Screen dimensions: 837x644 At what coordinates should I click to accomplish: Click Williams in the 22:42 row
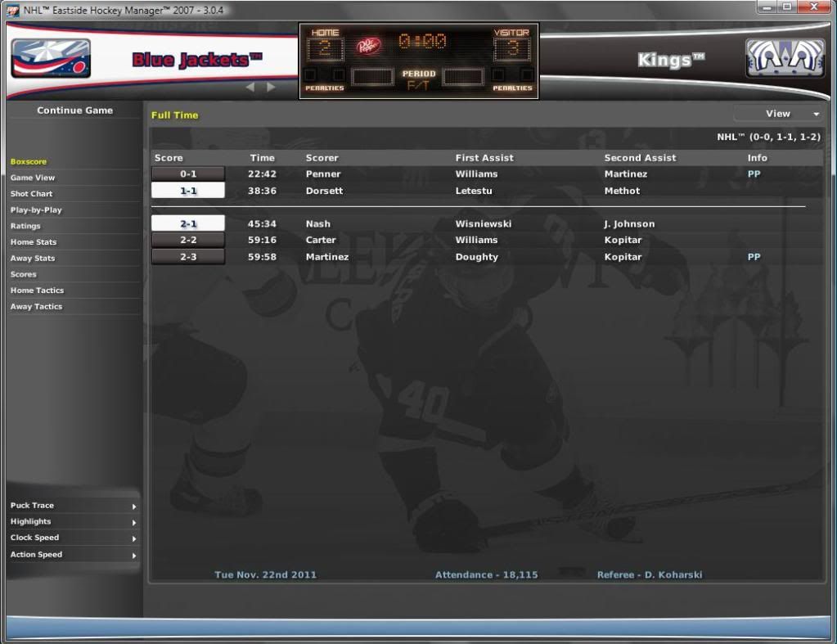tap(476, 174)
